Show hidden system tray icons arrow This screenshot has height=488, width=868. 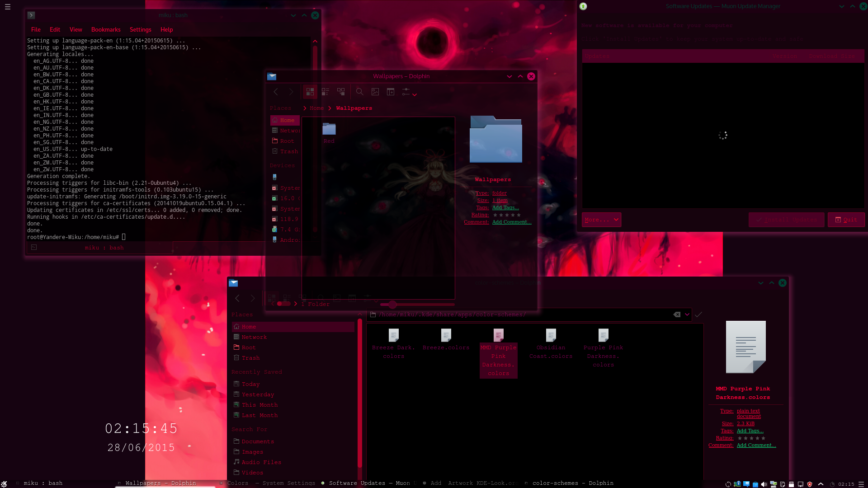coord(821,484)
